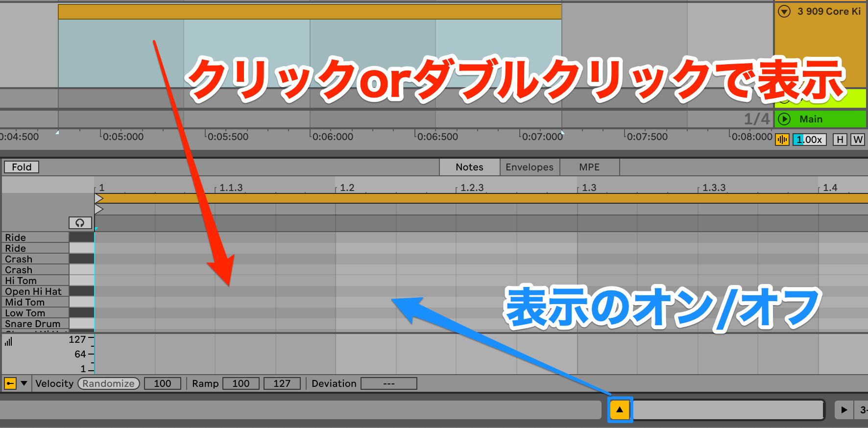Toggle the headphone note preview button

[x=80, y=223]
